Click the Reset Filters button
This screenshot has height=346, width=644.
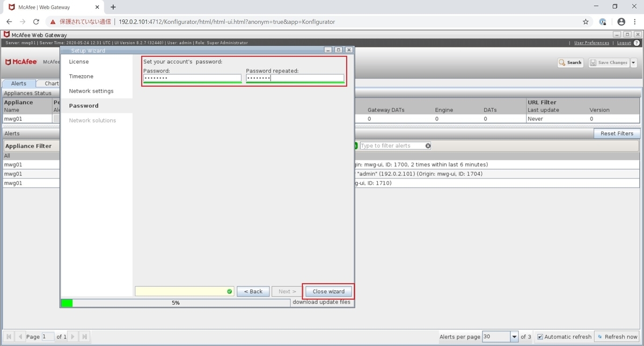pyautogui.click(x=617, y=133)
